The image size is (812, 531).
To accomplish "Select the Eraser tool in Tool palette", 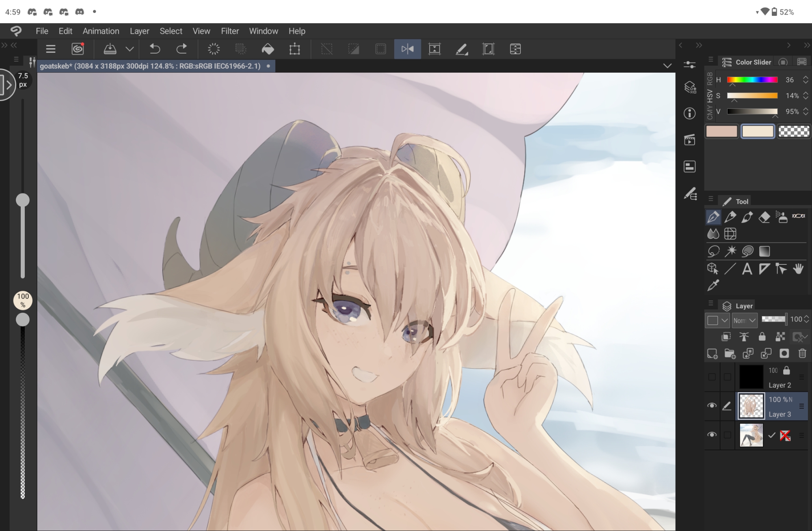I will tap(764, 217).
